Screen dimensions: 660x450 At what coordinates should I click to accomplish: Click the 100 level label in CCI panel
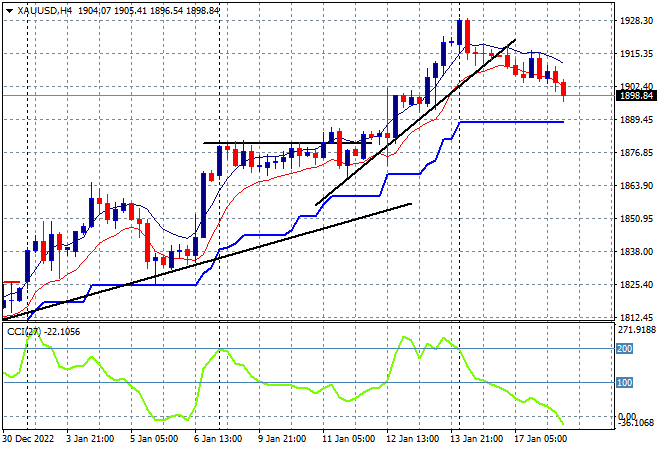click(x=625, y=383)
